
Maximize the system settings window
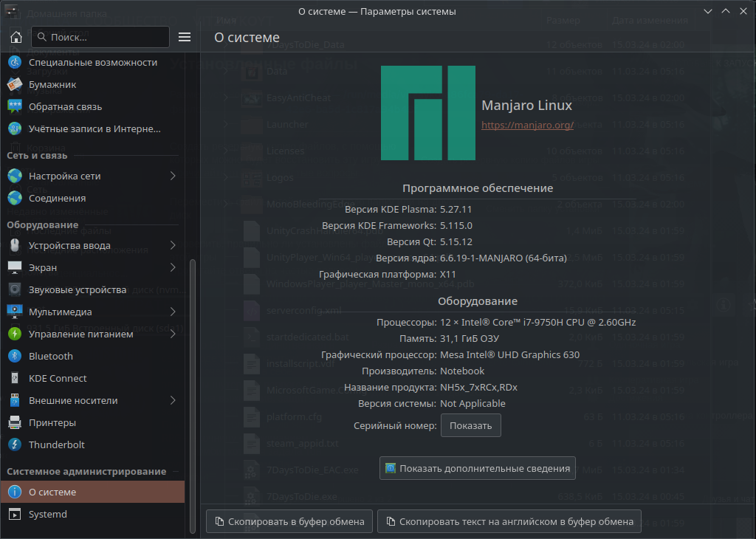tap(726, 11)
